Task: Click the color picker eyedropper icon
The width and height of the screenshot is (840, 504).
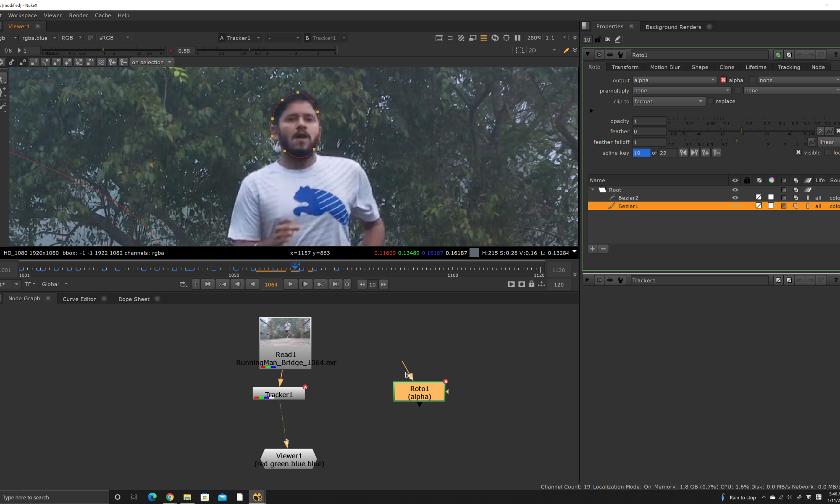Action: click(x=566, y=50)
